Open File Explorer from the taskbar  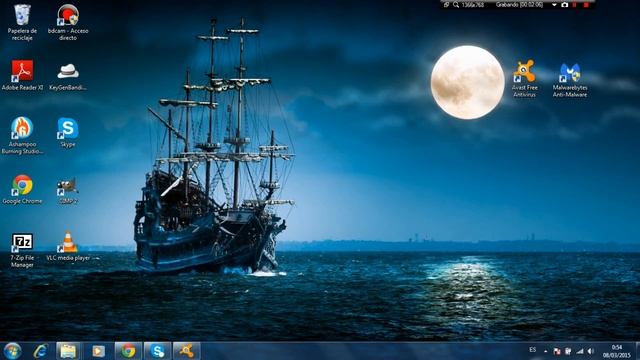coord(68,351)
